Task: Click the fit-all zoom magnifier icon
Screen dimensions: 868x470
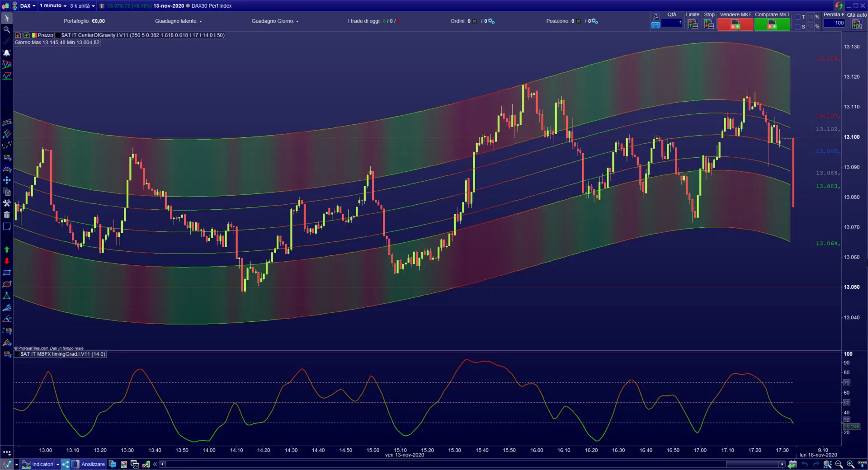Action: (827, 464)
